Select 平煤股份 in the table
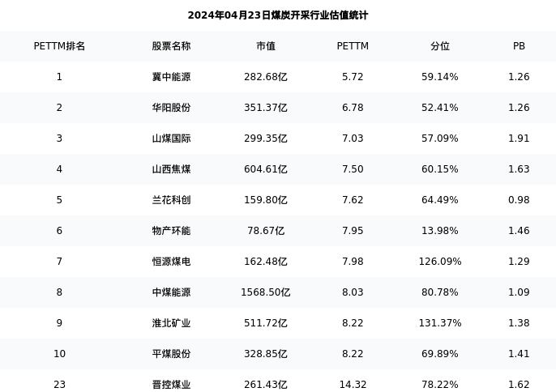 171,354
